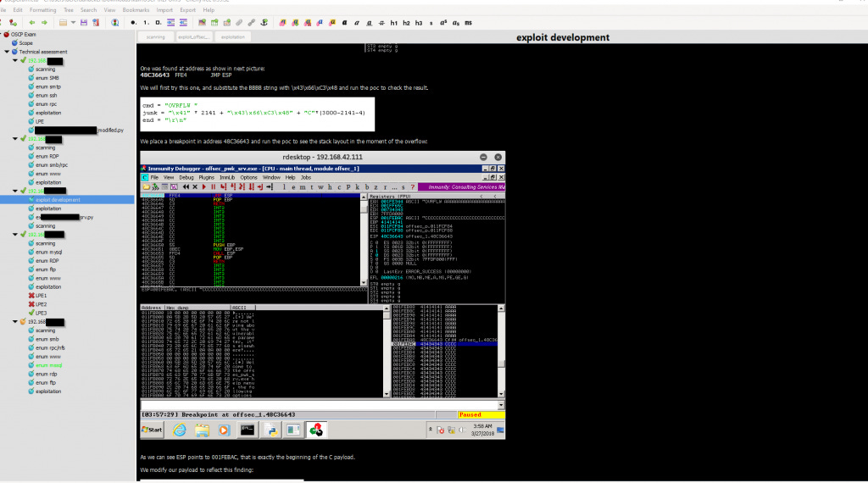Select the enum smb/rpc node
Viewport: 868px width, 483px height.
(52, 165)
